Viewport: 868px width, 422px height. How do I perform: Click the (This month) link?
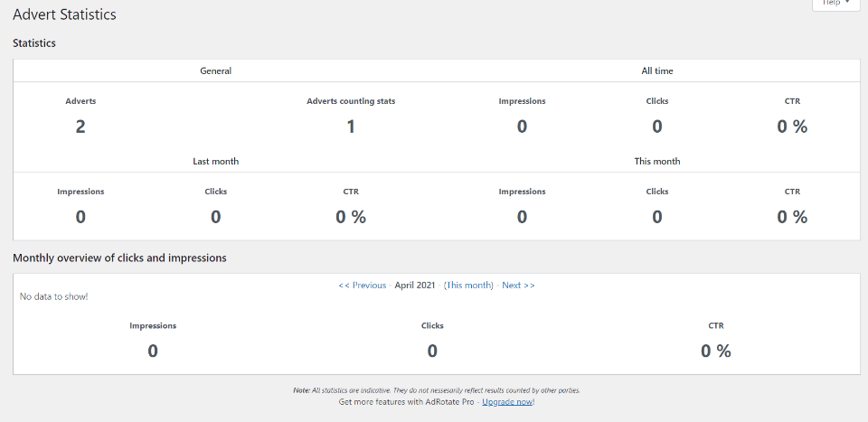pos(468,286)
